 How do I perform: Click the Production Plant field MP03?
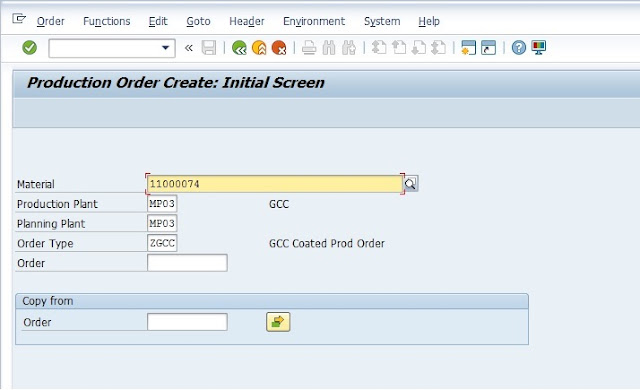[162, 204]
